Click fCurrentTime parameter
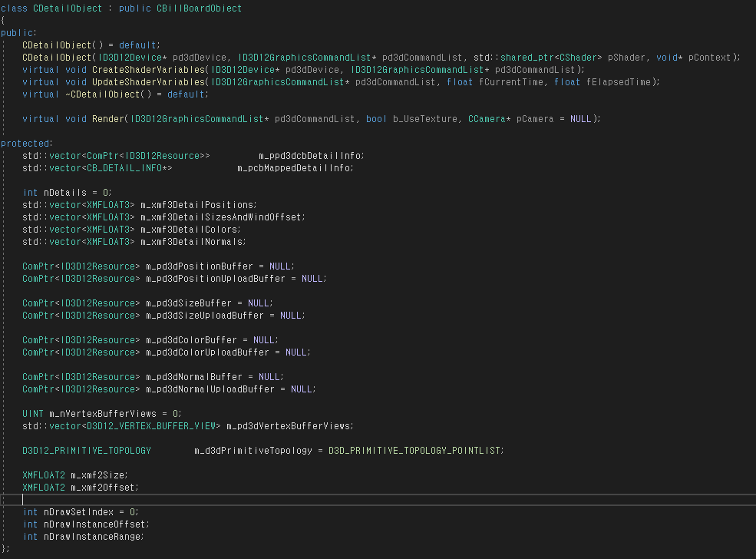756x559 pixels. pyautogui.click(x=511, y=82)
